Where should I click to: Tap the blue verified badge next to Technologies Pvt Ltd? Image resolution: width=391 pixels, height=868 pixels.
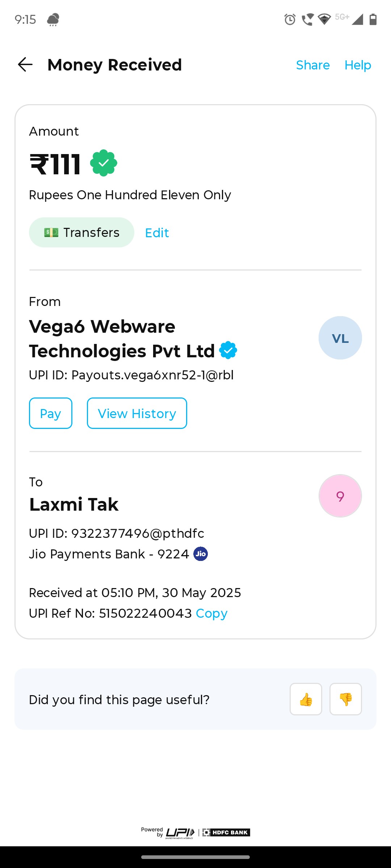pos(228,350)
